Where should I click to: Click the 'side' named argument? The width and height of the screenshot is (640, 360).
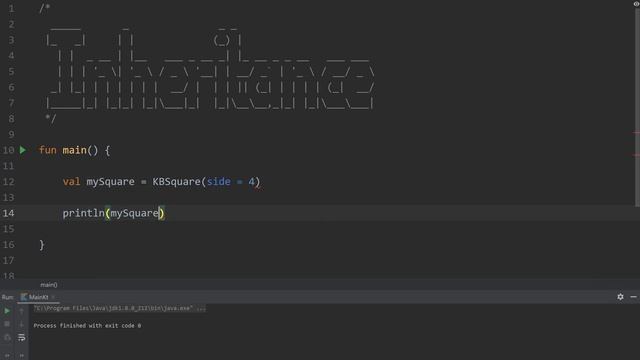tap(218, 182)
